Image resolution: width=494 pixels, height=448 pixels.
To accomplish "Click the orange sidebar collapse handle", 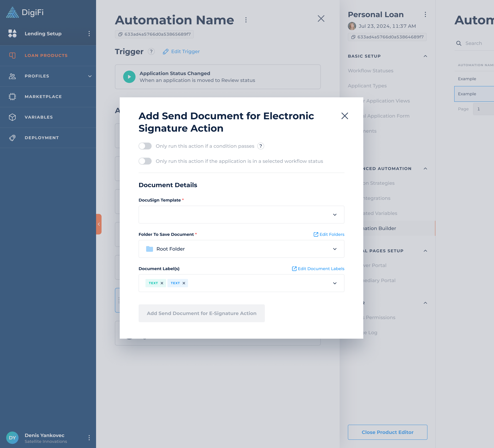I will (x=99, y=224).
